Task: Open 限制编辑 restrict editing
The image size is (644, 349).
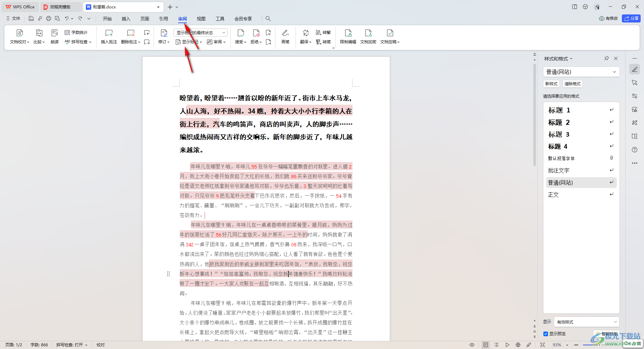Action: pos(348,37)
